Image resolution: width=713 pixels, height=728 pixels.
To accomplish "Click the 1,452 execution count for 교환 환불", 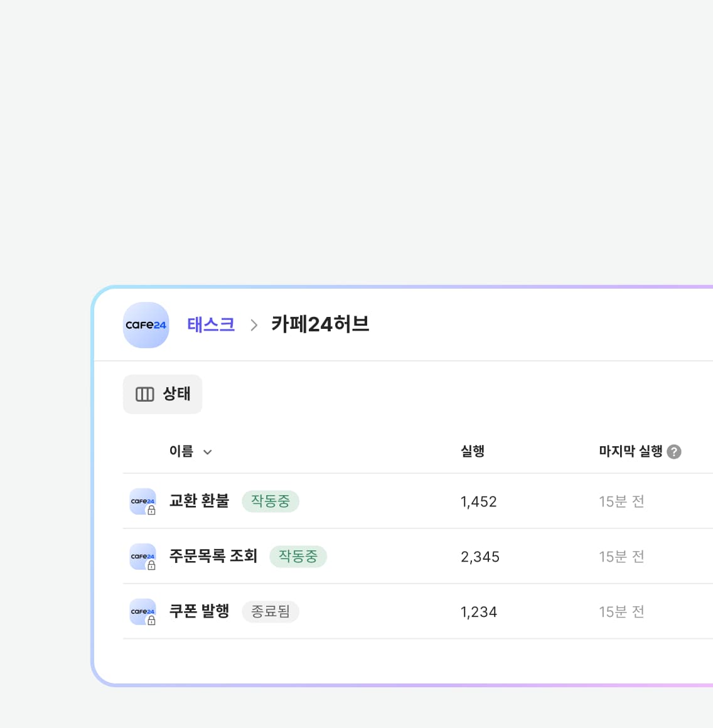I will tap(479, 501).
